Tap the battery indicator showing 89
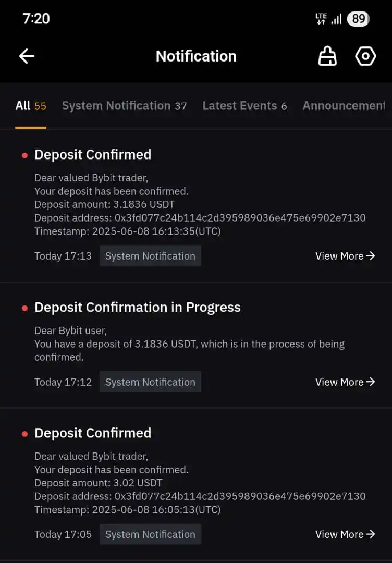Image resolution: width=392 pixels, height=563 pixels. [358, 19]
